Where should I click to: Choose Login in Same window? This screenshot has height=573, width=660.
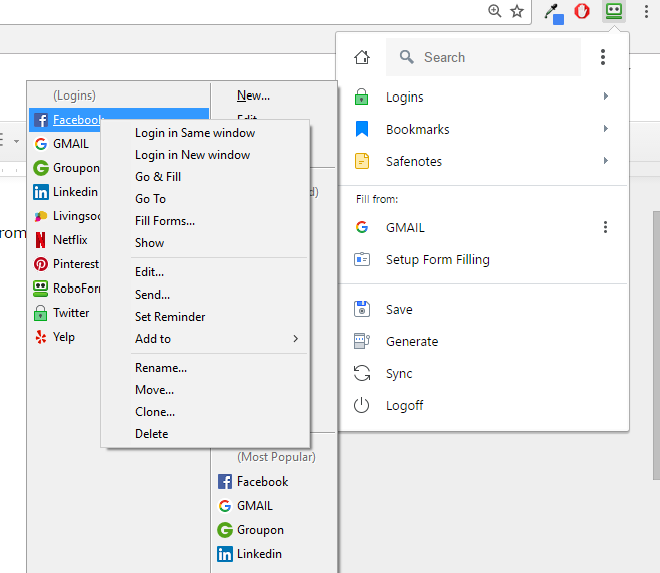click(195, 133)
